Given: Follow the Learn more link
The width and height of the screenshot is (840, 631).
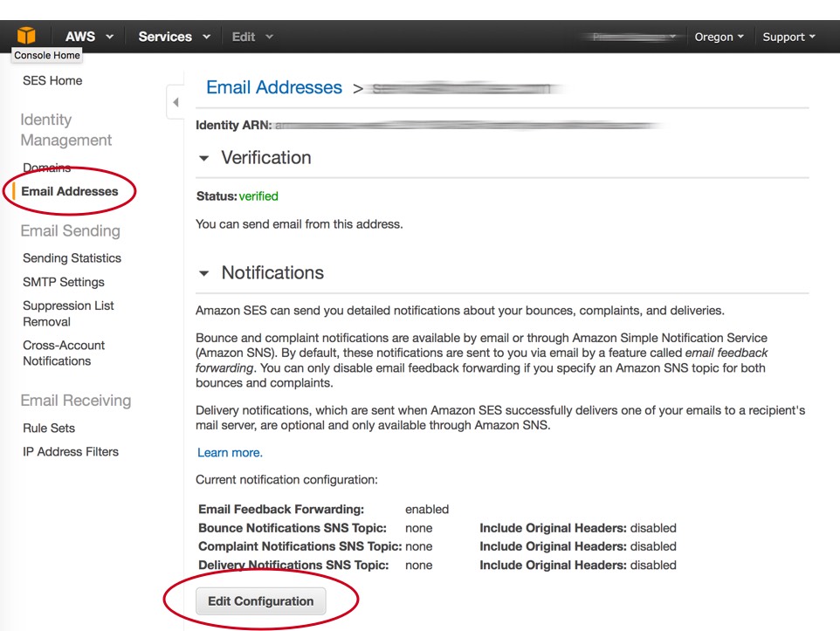Looking at the screenshot, I should pos(230,453).
